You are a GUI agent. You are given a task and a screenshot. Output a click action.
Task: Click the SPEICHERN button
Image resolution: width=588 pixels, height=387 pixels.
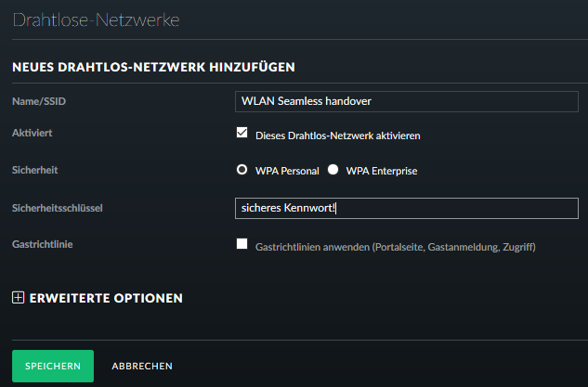click(x=52, y=366)
